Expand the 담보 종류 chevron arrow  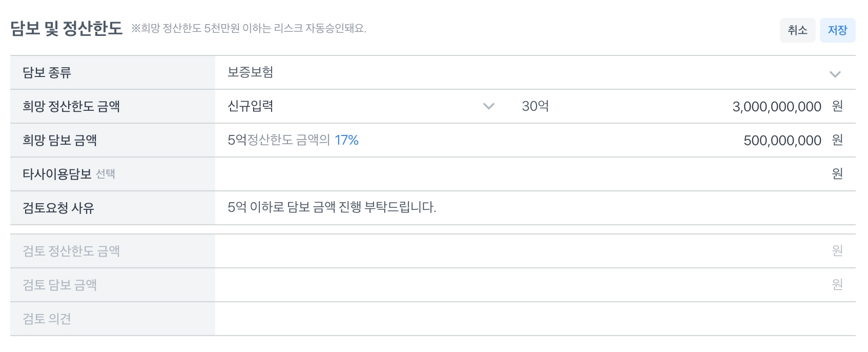tap(835, 74)
